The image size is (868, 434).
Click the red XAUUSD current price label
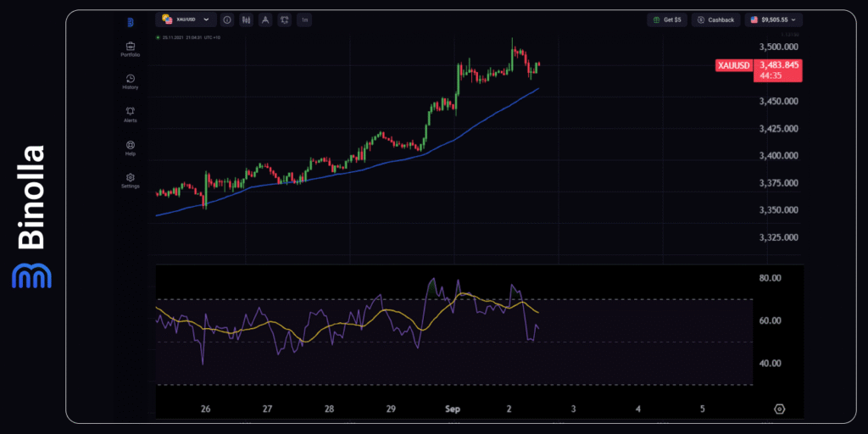[x=759, y=70]
